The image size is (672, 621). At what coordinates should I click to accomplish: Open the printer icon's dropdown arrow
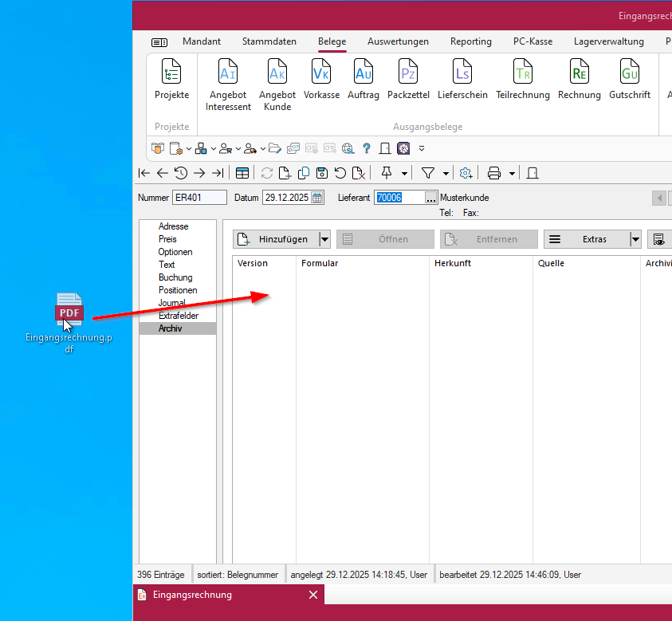(511, 172)
